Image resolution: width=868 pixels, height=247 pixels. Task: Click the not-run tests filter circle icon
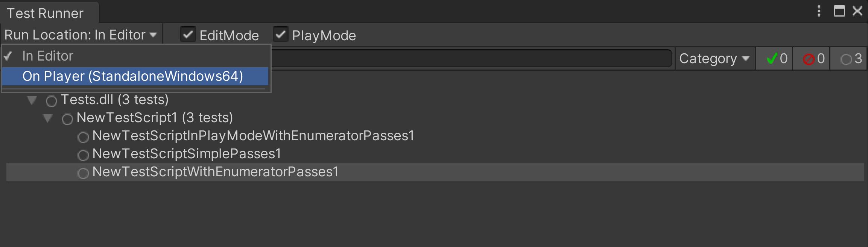click(x=846, y=59)
